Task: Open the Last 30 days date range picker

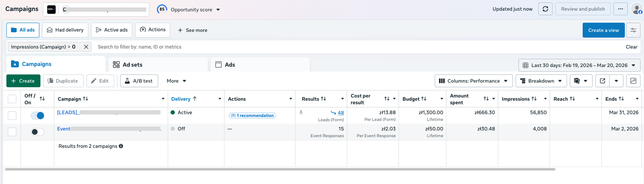Action: point(579,65)
